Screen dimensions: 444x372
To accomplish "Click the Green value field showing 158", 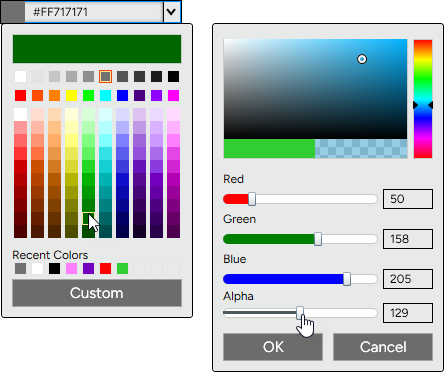I will (408, 239).
